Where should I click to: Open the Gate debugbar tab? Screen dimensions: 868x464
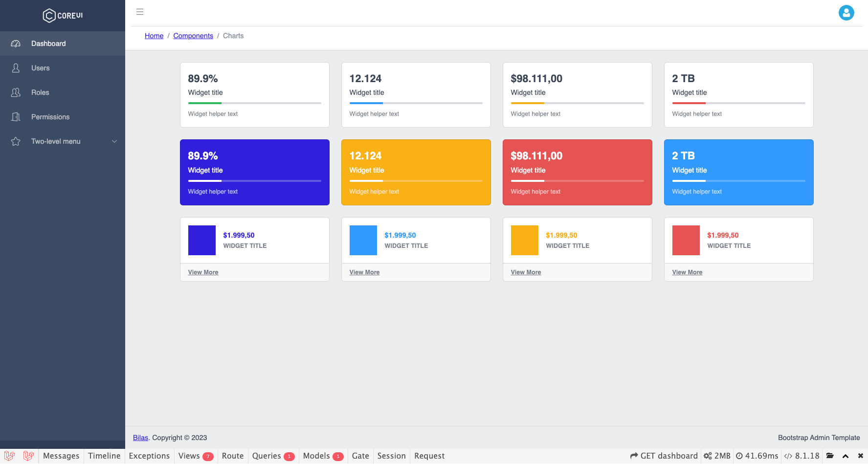tap(360, 456)
